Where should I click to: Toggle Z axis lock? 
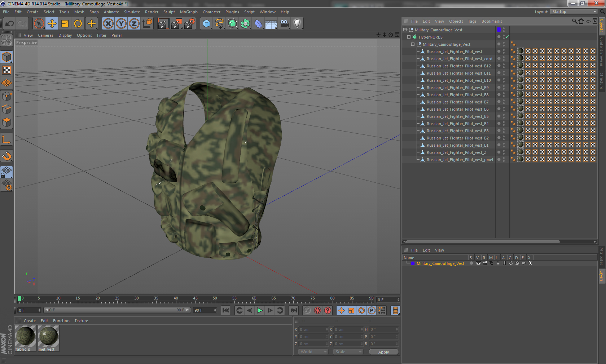coord(134,24)
